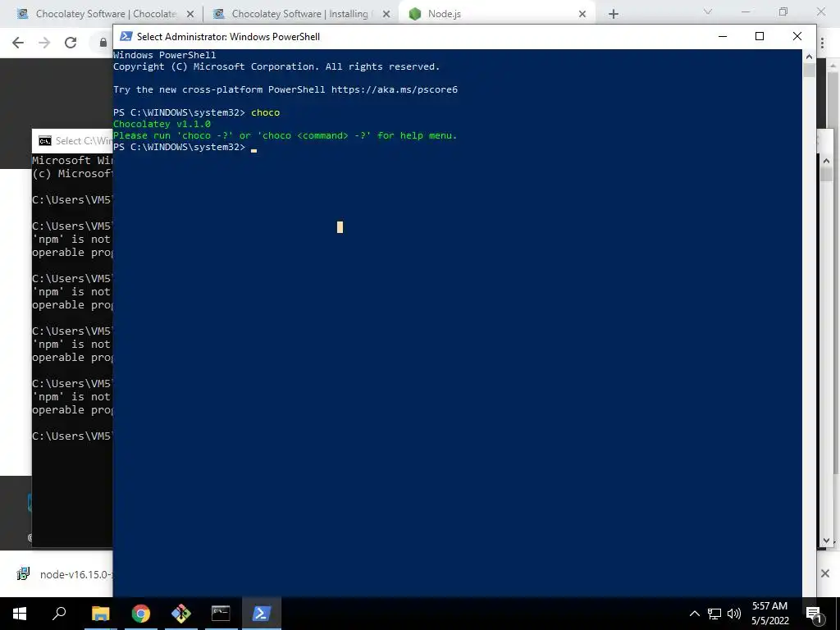View site info via the lock icon
840x630 pixels.
tap(103, 43)
